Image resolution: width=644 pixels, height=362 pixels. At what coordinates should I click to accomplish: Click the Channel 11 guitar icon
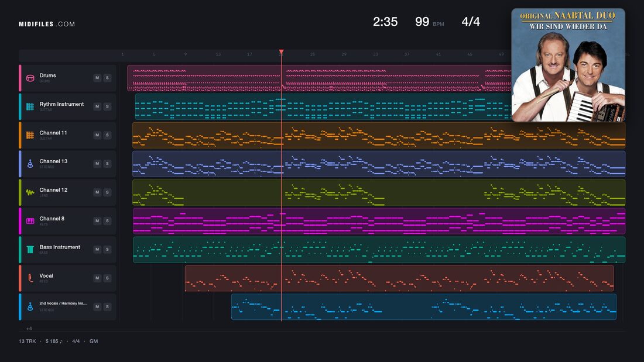point(30,135)
